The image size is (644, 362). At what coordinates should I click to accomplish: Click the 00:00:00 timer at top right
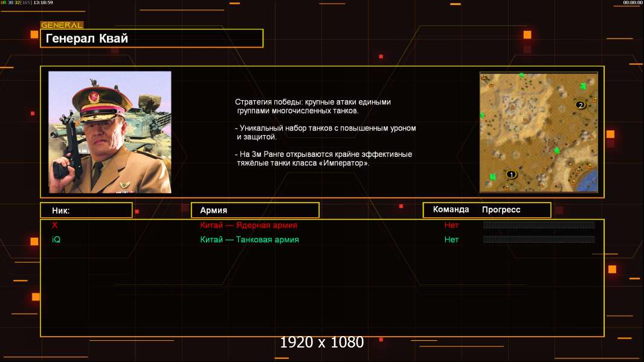tap(633, 2)
